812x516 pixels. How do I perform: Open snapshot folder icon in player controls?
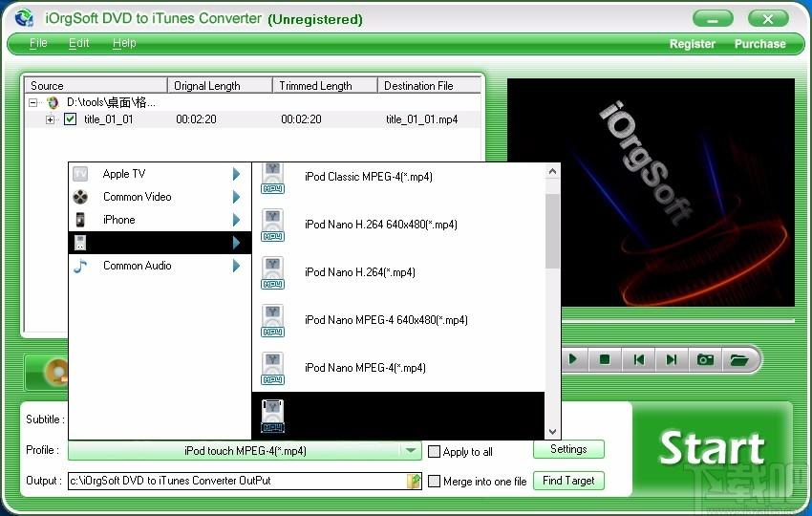pyautogui.click(x=739, y=359)
